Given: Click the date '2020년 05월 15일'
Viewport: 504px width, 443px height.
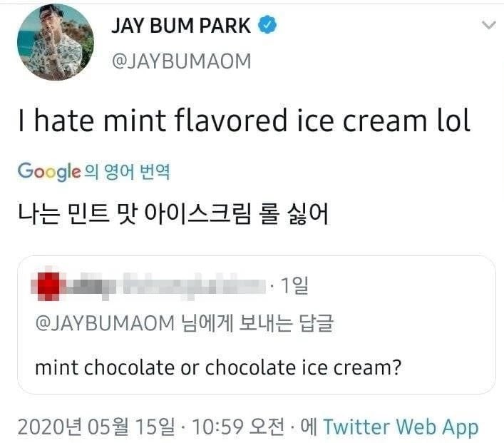Looking at the screenshot, I should (x=96, y=427).
